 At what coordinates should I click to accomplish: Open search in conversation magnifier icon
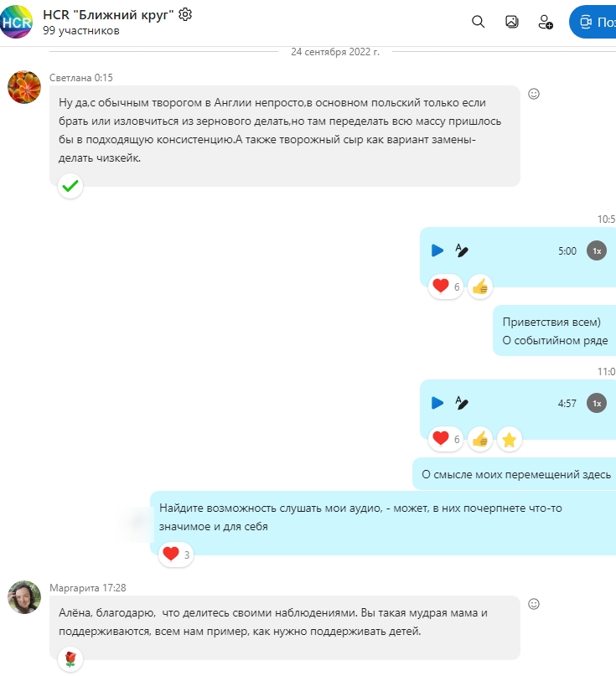[478, 22]
